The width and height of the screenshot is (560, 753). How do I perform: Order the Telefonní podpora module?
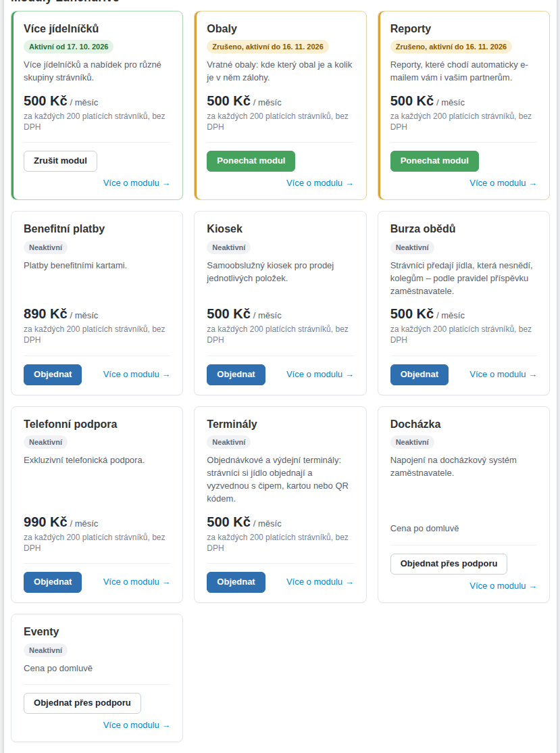point(53,582)
